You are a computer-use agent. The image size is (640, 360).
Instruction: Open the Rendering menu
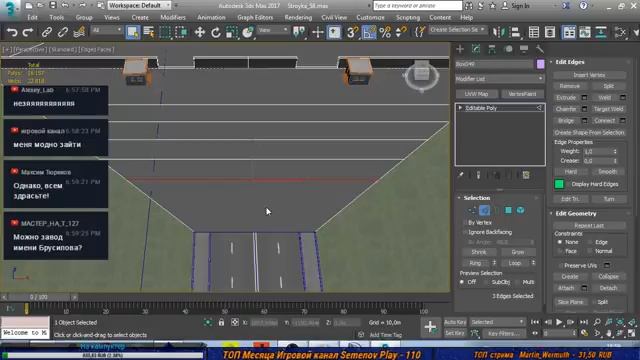click(x=298, y=18)
